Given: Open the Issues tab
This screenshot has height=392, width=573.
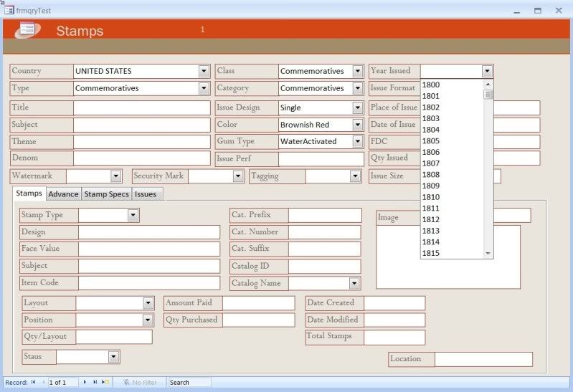Looking at the screenshot, I should click(x=146, y=194).
